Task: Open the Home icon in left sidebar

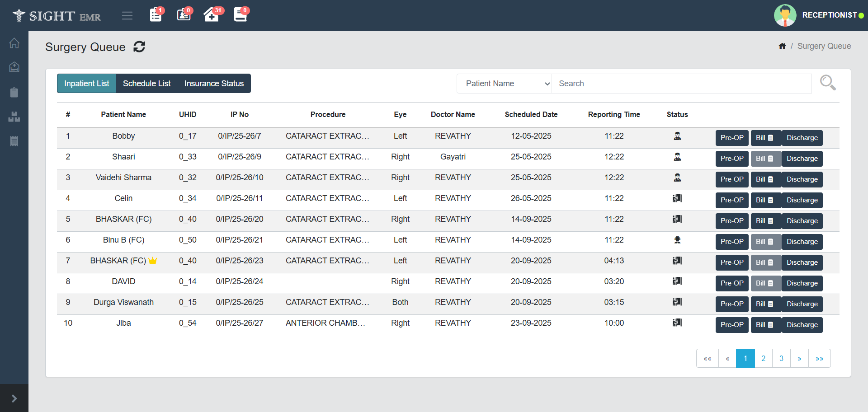Action: [x=14, y=43]
